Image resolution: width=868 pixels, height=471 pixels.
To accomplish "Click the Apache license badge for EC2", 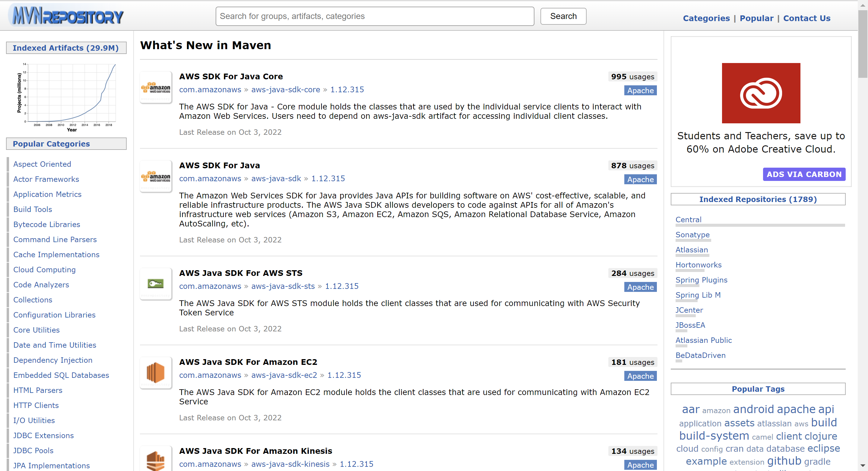I will coord(640,376).
